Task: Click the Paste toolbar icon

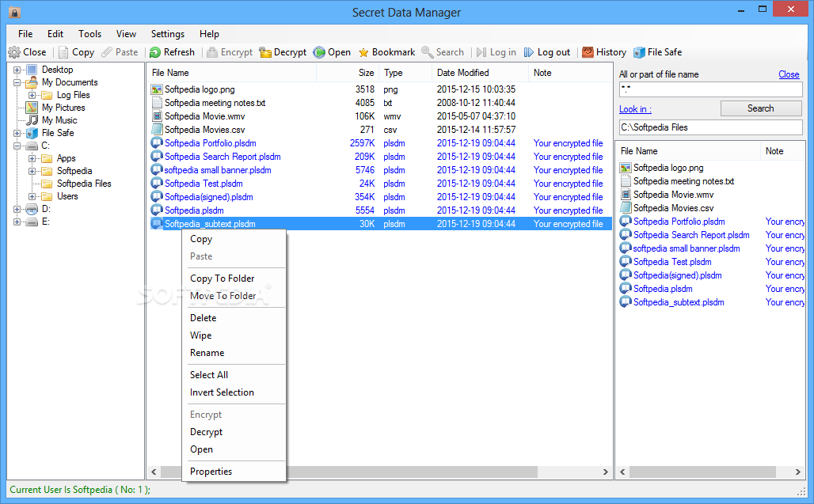Action: point(107,52)
